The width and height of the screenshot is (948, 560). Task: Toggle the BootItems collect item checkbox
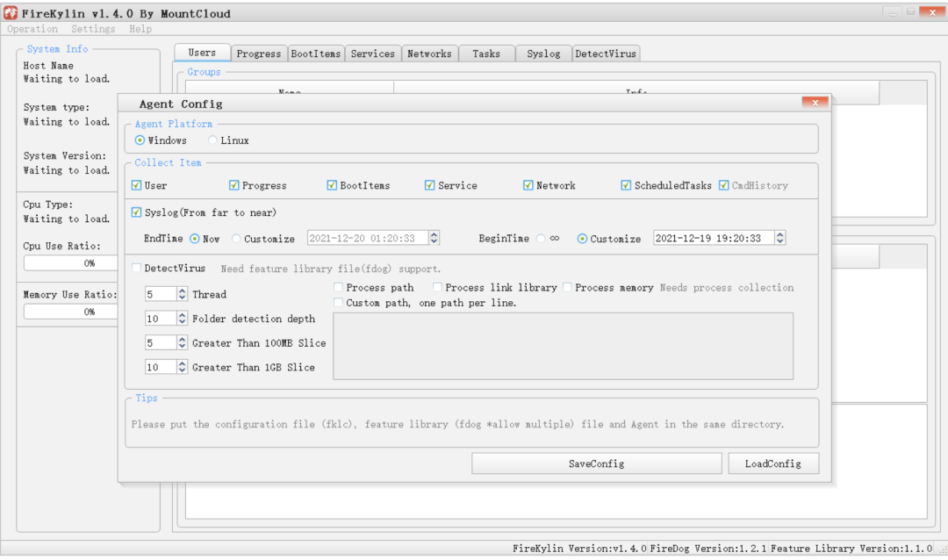pos(332,185)
